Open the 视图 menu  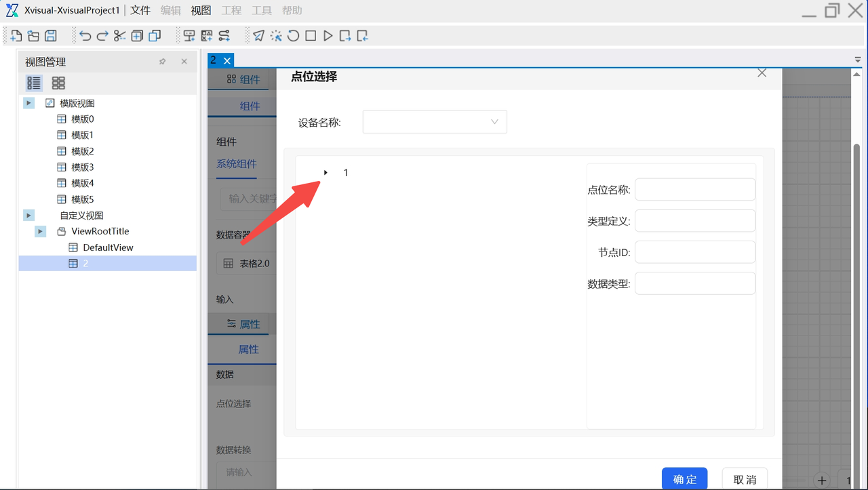click(201, 11)
